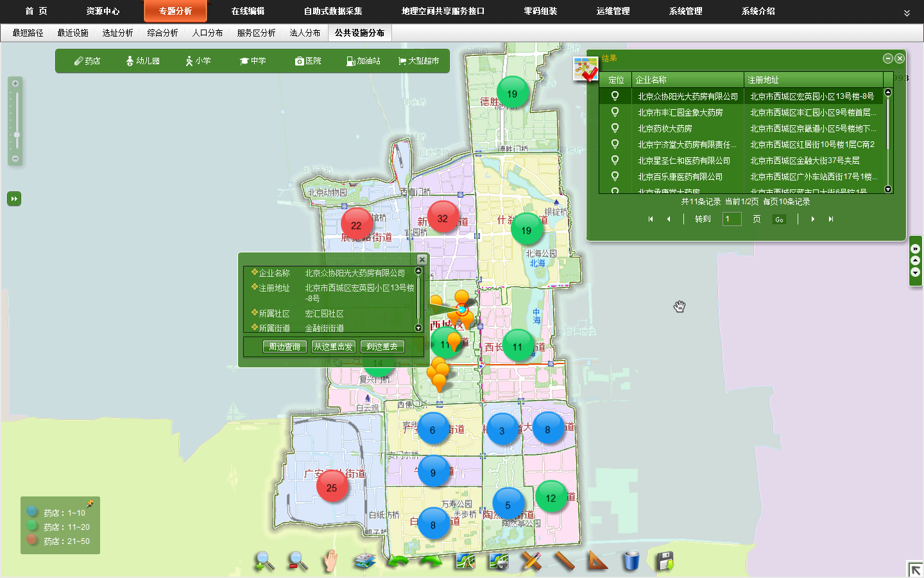Viewport: 924px width, 578px height.
Task: Jump to last results page
Action: click(831, 219)
